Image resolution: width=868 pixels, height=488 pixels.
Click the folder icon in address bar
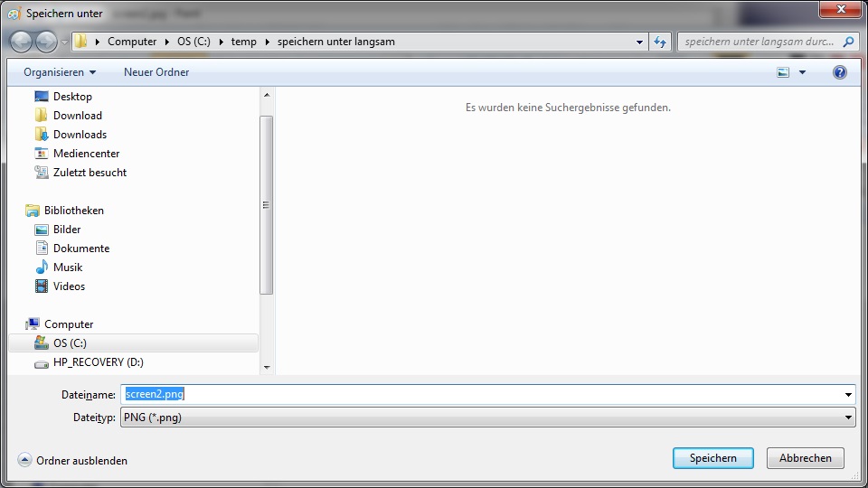tap(80, 42)
